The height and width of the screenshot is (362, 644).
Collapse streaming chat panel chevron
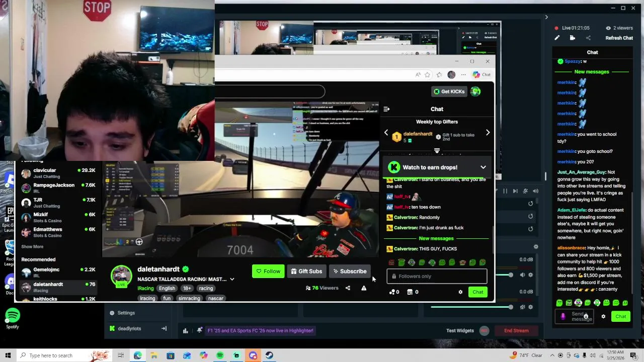(x=546, y=18)
